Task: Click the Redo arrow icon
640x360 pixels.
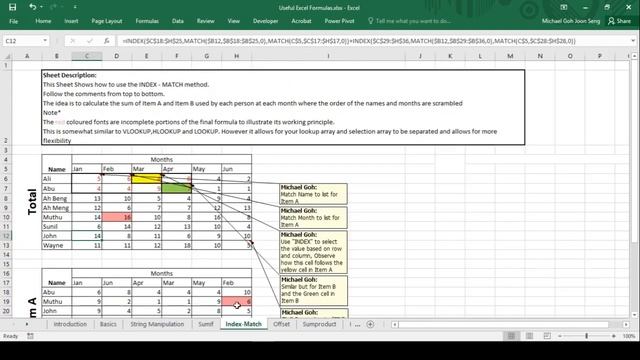Action: tap(53, 7)
